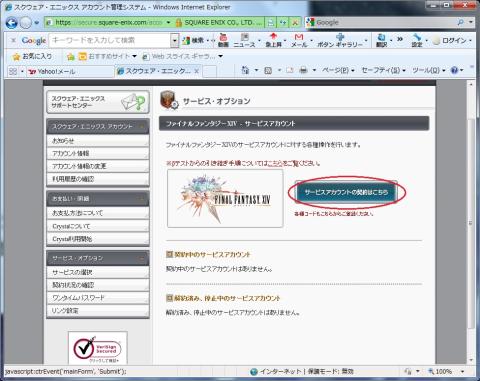Screen dimensions: 480x381
Task: Click the browser Back arrow button
Action: coord(12,23)
